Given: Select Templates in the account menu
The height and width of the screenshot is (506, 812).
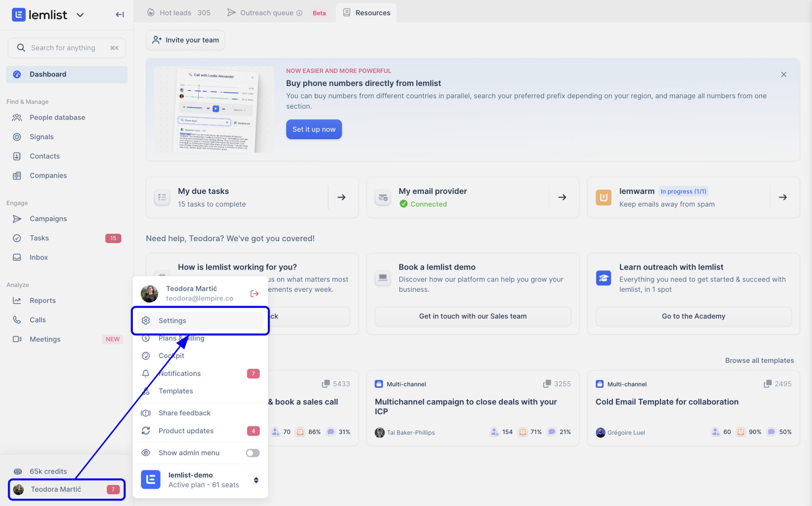Looking at the screenshot, I should (x=200, y=391).
